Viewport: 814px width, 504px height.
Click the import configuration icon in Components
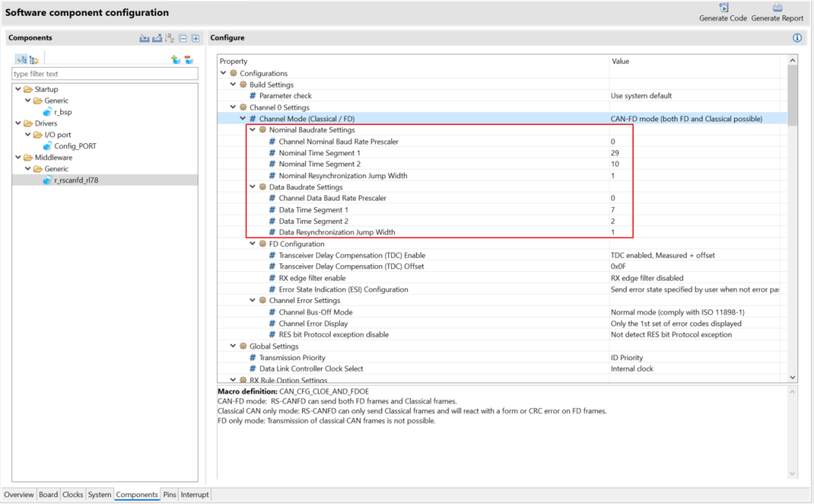(x=144, y=38)
